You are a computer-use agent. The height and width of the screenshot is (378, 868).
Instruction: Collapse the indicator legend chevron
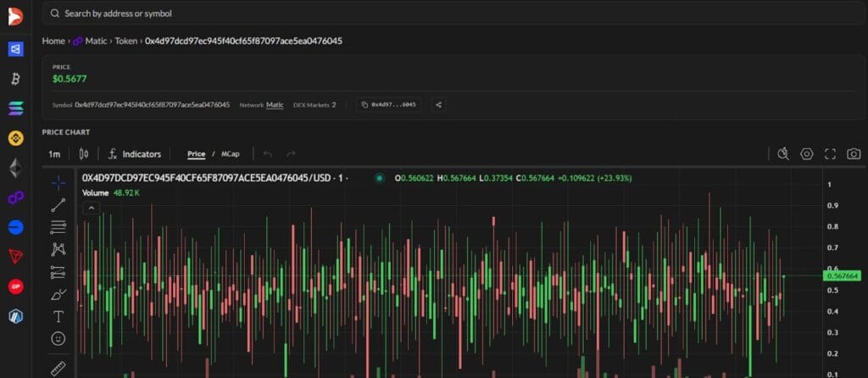(91, 208)
